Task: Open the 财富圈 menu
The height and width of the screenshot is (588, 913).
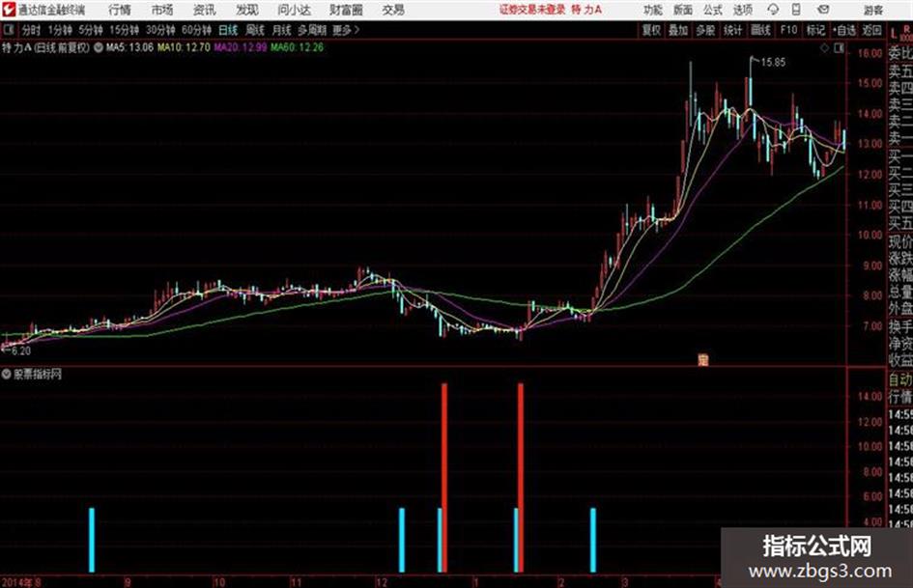Action: click(x=346, y=10)
